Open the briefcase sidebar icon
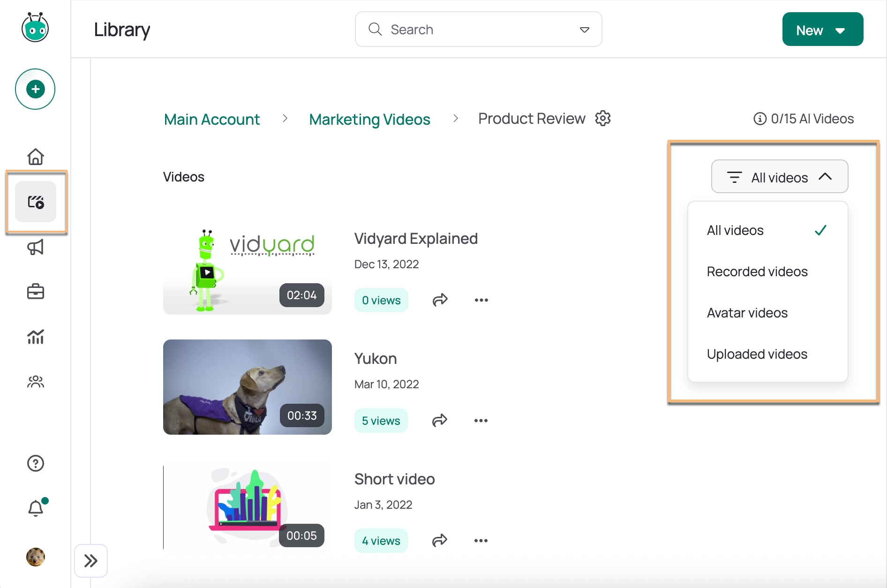This screenshot has width=887, height=588. [x=36, y=292]
